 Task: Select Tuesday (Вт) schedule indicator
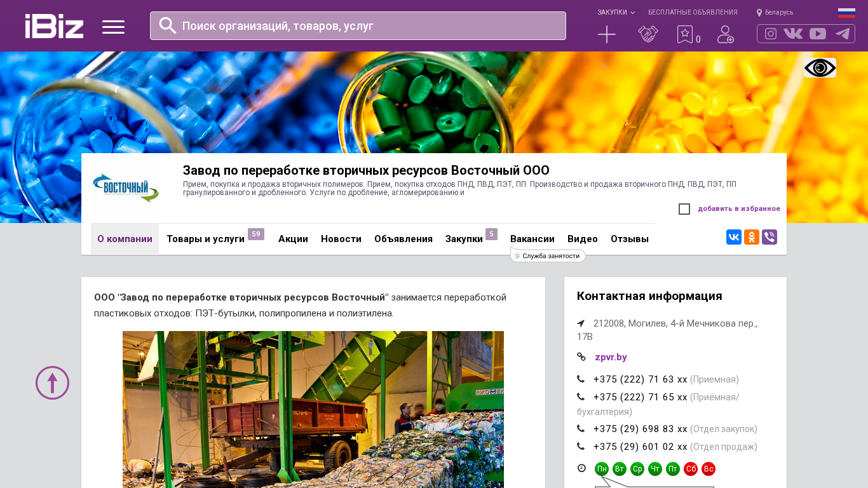pyautogui.click(x=620, y=469)
